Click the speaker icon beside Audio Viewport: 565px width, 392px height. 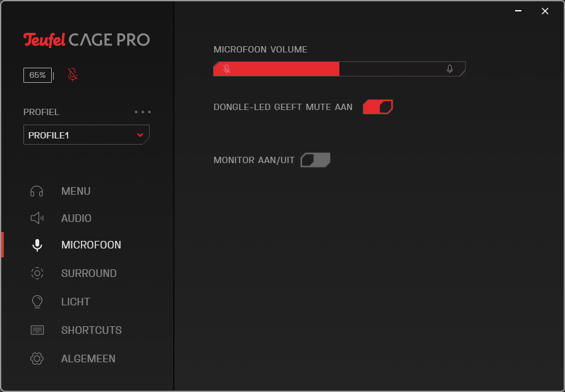point(37,218)
